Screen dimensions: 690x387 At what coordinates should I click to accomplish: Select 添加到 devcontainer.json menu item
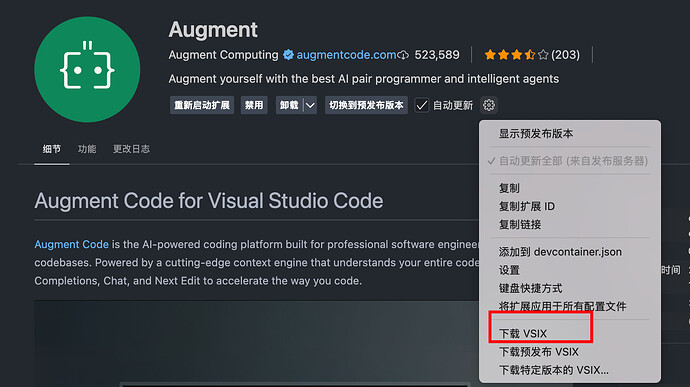tap(570, 252)
